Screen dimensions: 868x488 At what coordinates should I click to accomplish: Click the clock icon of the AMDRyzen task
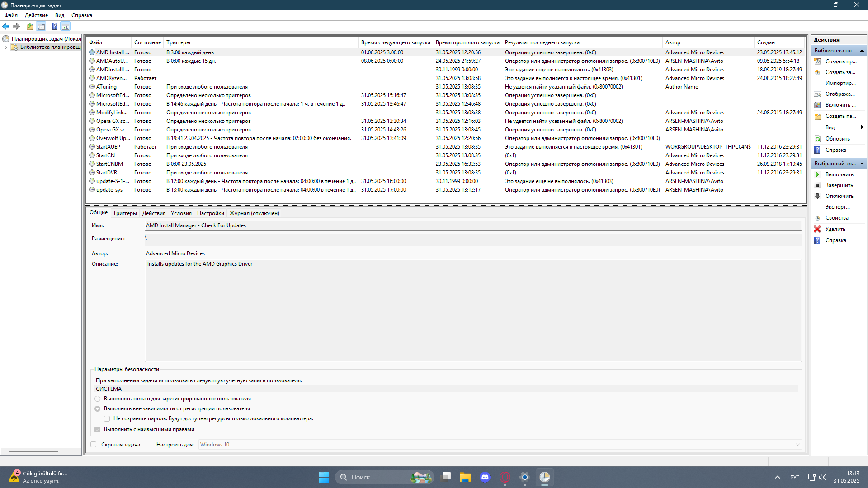(92, 78)
